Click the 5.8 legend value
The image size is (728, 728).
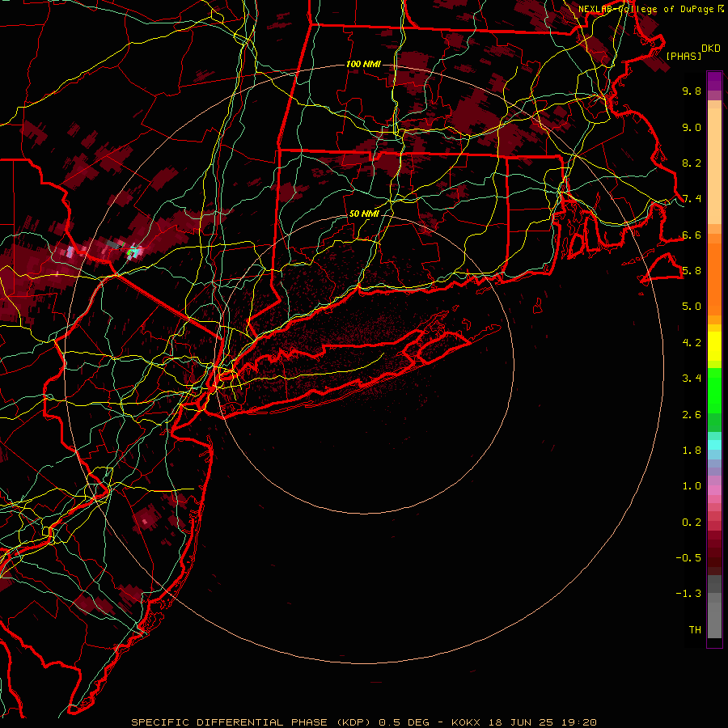[x=692, y=271]
